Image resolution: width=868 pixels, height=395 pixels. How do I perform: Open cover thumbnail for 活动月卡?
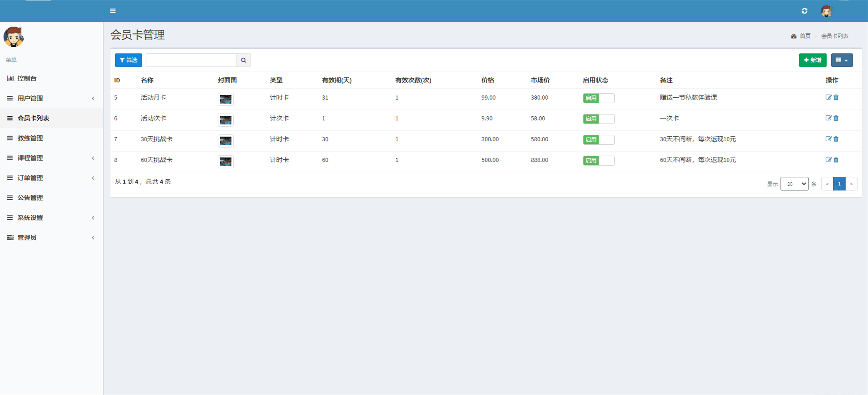point(226,99)
